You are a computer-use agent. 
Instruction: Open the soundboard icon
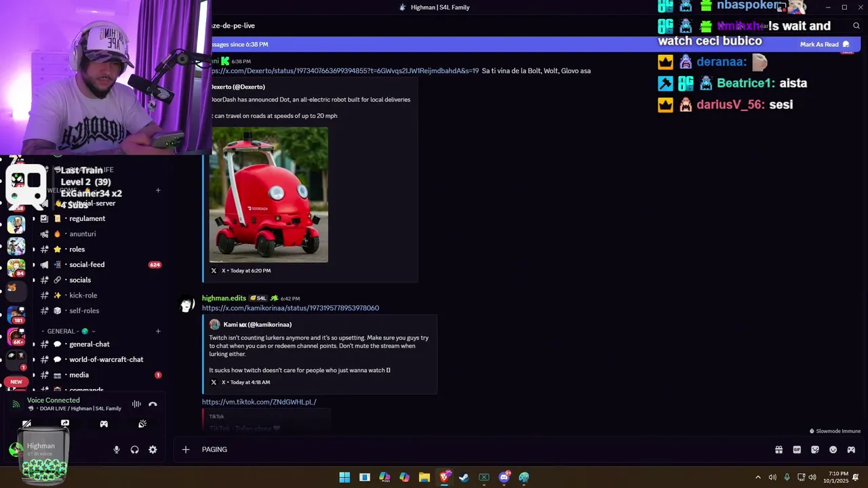[142, 424]
